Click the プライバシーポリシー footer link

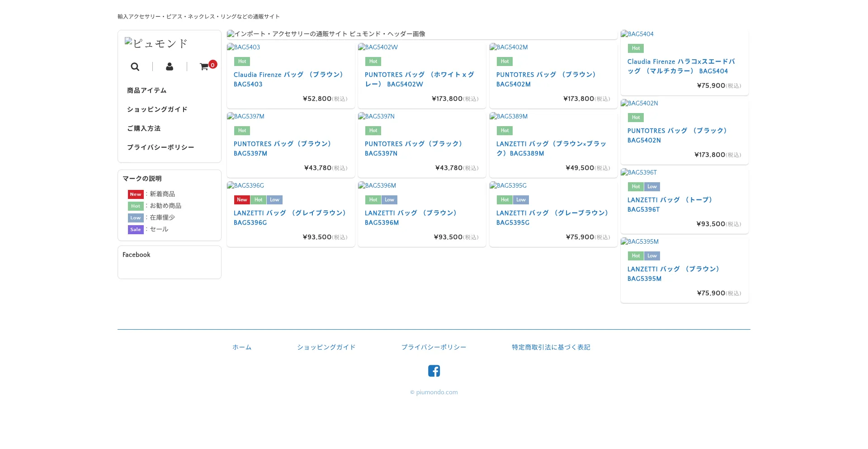pos(434,347)
